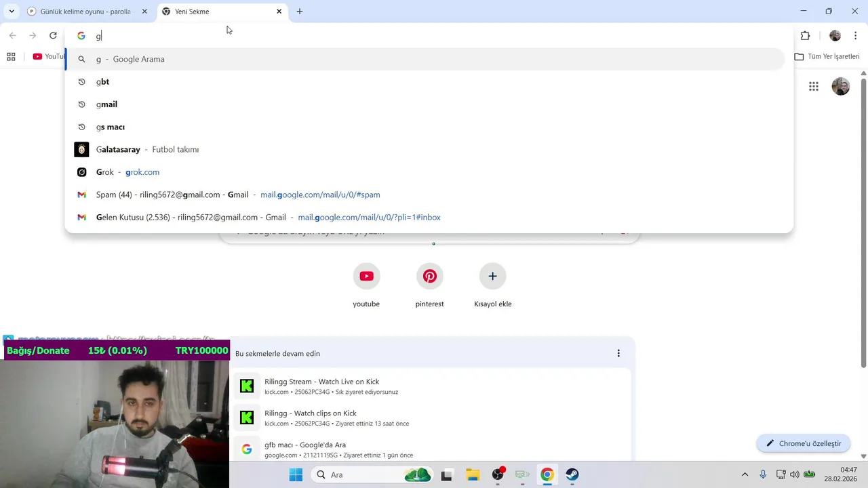Switch to Günlük kelime oyunu tab
The height and width of the screenshot is (488, 868).
pyautogui.click(x=87, y=12)
